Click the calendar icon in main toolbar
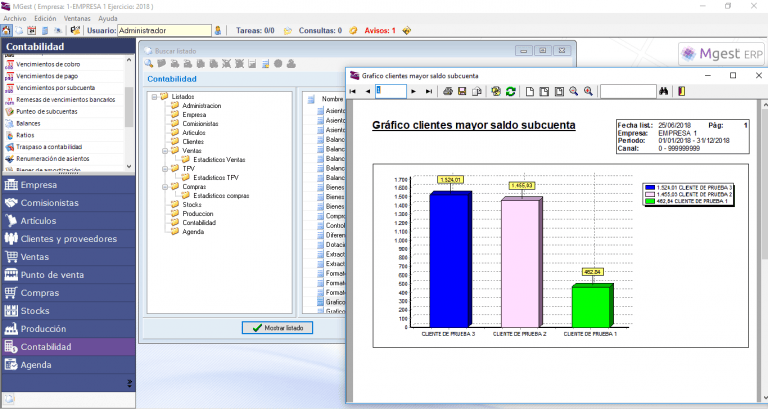This screenshot has height=409, width=768. pyautogui.click(x=32, y=30)
